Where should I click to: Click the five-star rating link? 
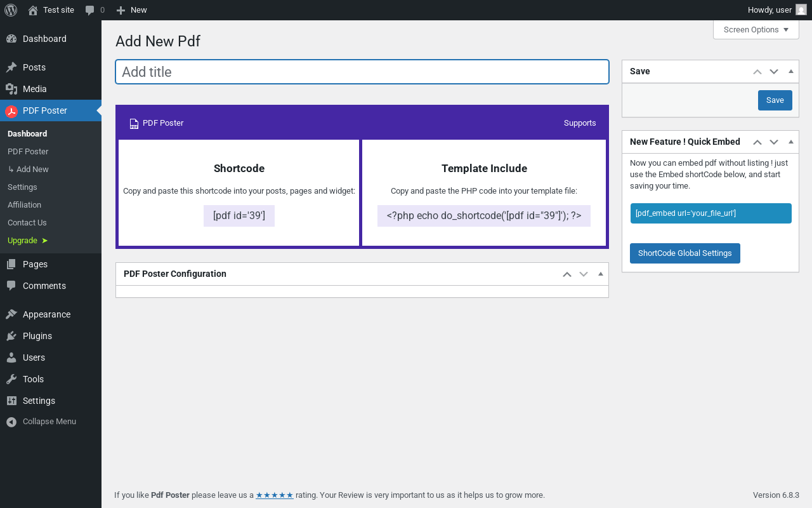click(274, 495)
